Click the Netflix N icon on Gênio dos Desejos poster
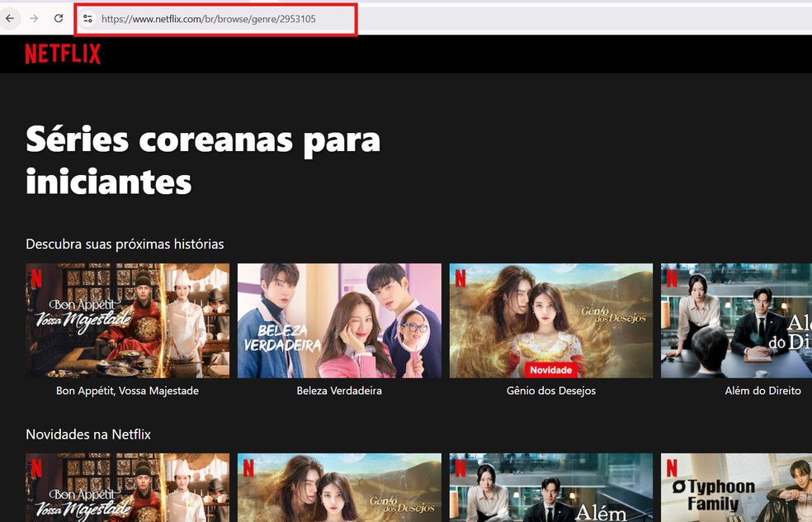 460,278
